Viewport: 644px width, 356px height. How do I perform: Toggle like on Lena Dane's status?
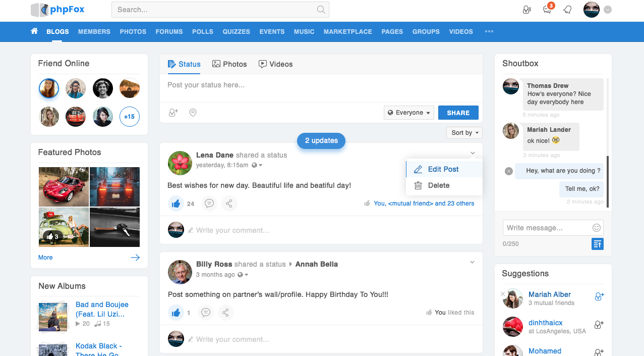pos(175,204)
